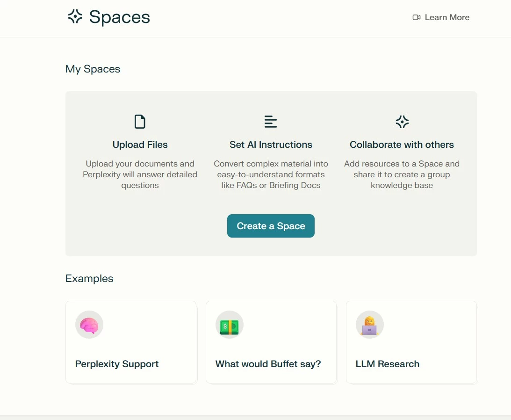Image resolution: width=511 pixels, height=420 pixels.
Task: Open the Perplexity Support example space
Action: click(131, 342)
